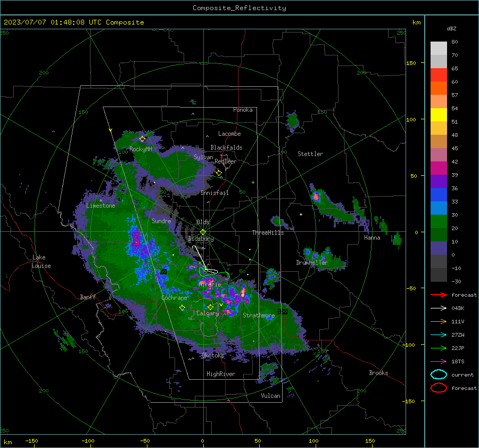Select the red 'forecast' ellipse legend icon
Viewport: 479px width, 448px height.
(439, 388)
